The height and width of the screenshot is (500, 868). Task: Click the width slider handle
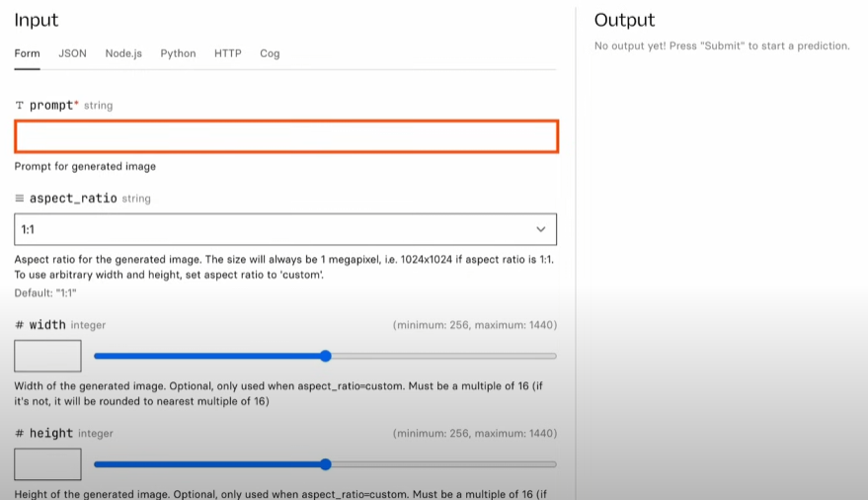pyautogui.click(x=326, y=356)
